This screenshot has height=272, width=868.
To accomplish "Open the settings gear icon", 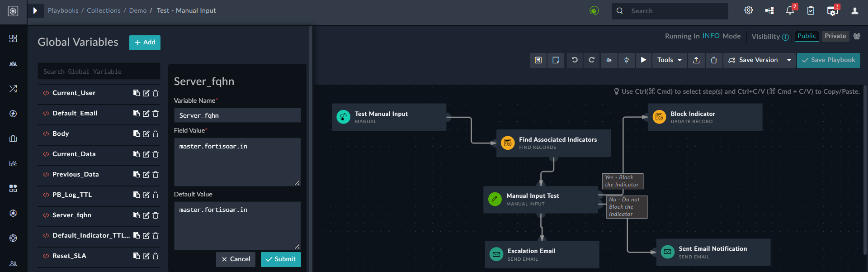I will tap(749, 10).
